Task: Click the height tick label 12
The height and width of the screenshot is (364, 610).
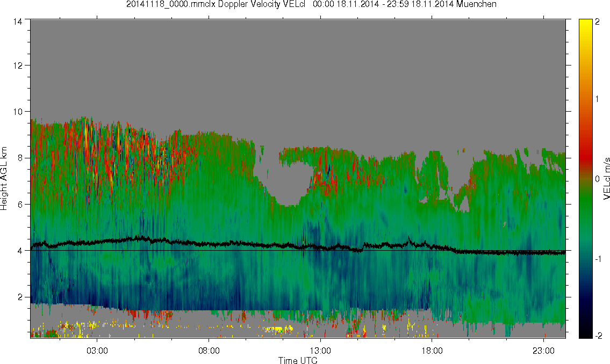Action: point(18,65)
